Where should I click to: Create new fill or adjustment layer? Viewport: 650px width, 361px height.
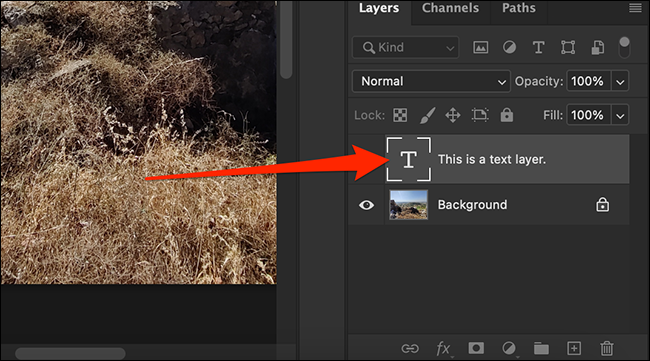tap(509, 348)
